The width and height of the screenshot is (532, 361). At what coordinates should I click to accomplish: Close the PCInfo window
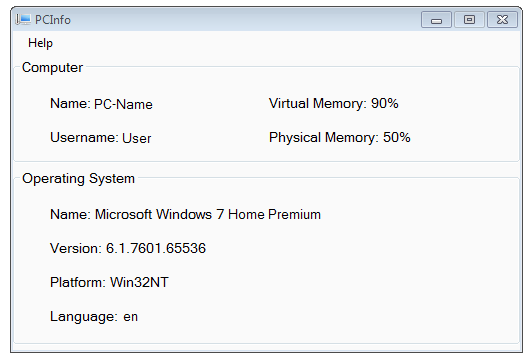pyautogui.click(x=502, y=20)
